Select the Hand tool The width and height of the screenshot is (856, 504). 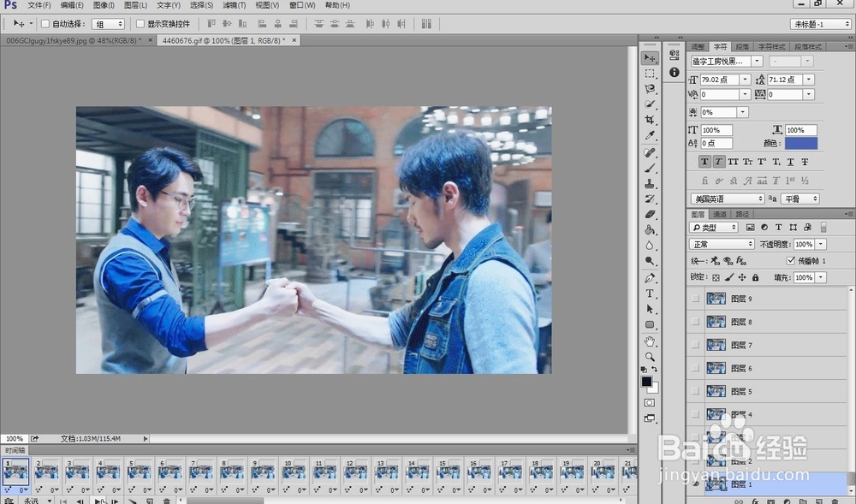pos(649,342)
